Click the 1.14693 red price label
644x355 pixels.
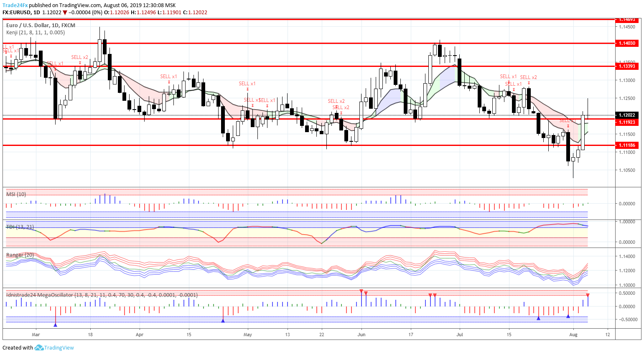click(627, 20)
